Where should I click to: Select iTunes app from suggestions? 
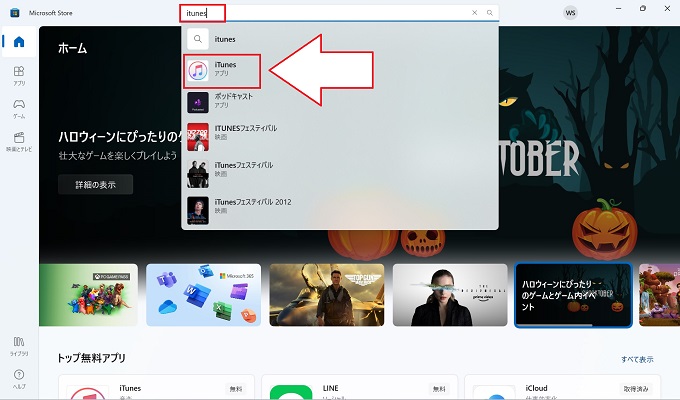coord(340,70)
